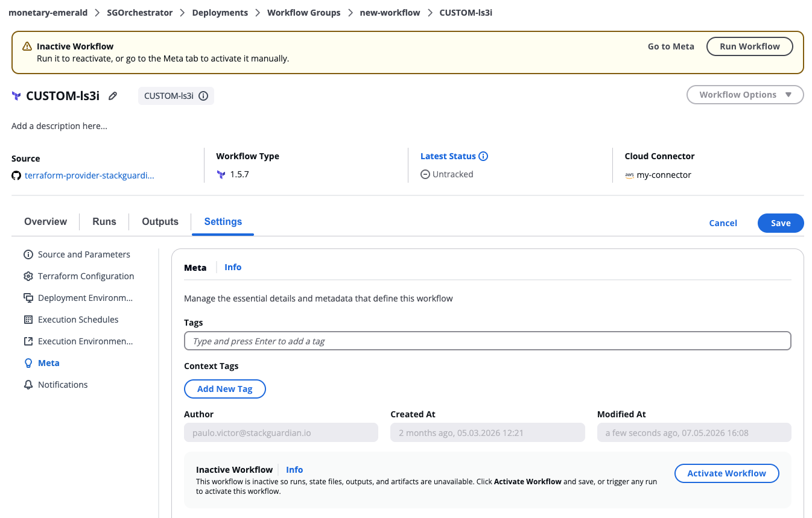The image size is (812, 518).
Task: Click the Execution Schedules calendar icon
Action: [x=28, y=320]
